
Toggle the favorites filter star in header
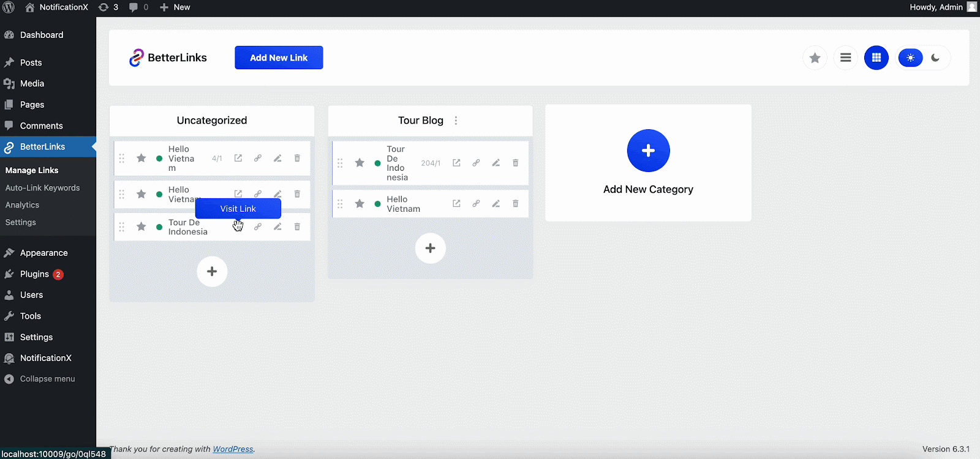pos(815,58)
